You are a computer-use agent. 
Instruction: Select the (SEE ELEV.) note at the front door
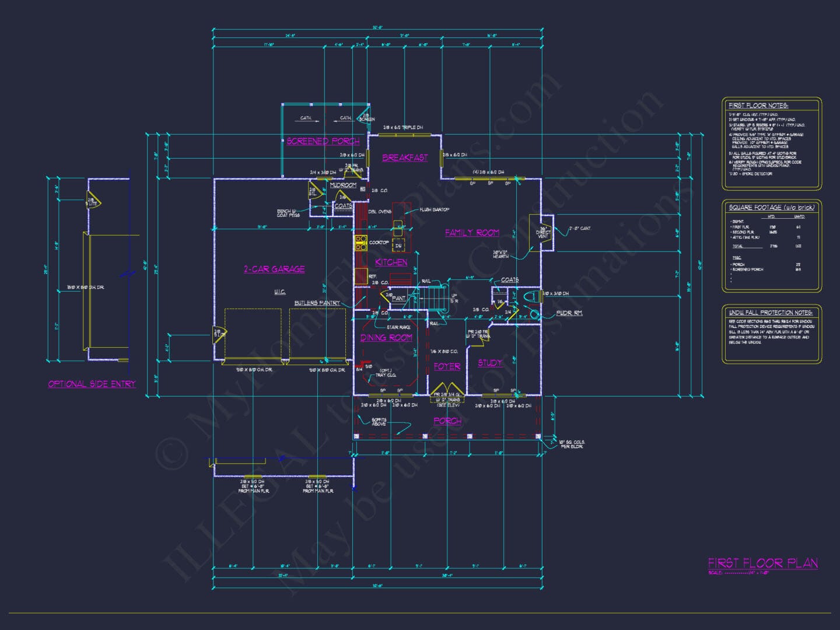click(x=447, y=405)
